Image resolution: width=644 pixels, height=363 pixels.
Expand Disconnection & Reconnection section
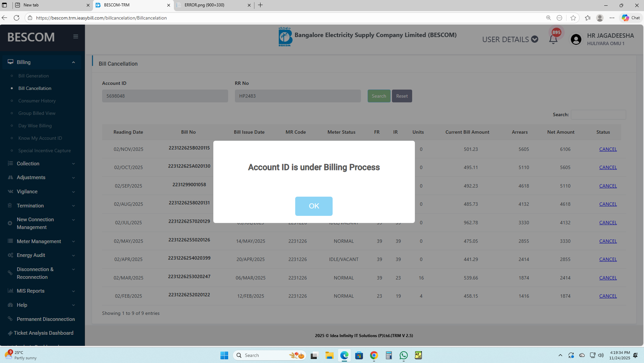(42, 273)
